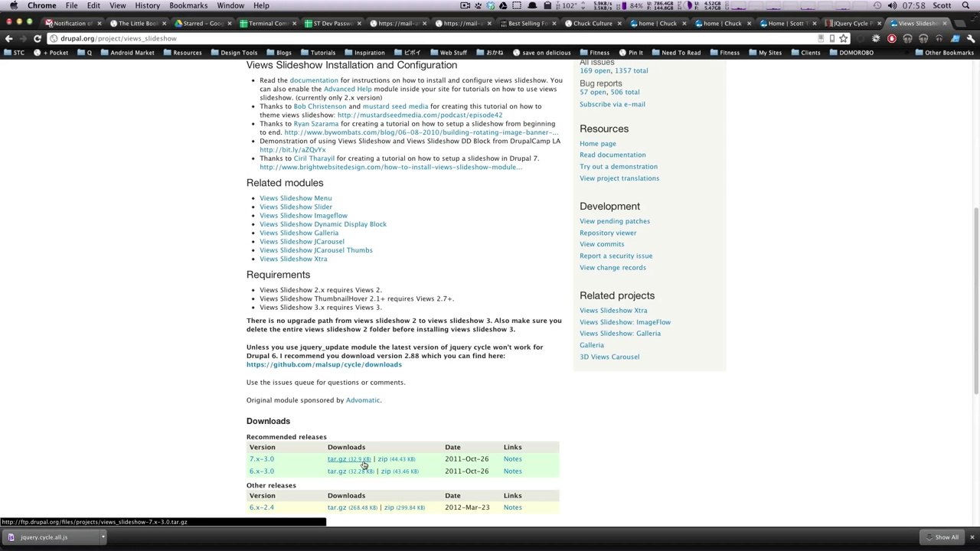Click the browser forward arrow
The image size is (980, 551).
[x=22, y=38]
